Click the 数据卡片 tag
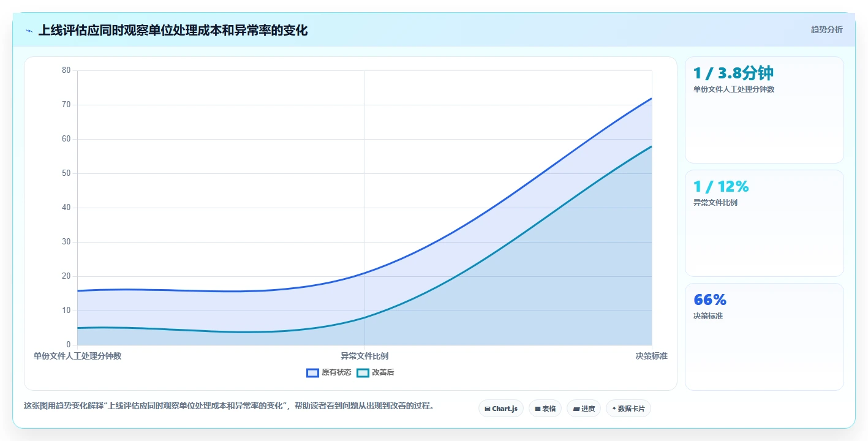Image resolution: width=868 pixels, height=441 pixels. [x=628, y=409]
